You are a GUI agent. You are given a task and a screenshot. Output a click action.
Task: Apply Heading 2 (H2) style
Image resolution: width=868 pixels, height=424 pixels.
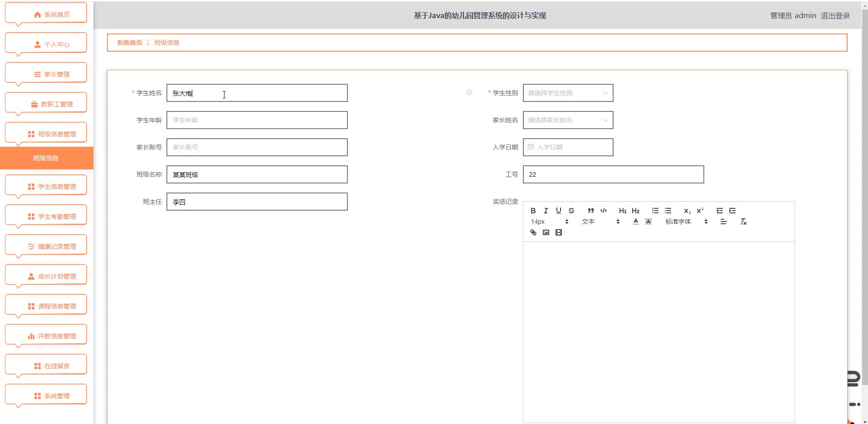[x=635, y=211]
